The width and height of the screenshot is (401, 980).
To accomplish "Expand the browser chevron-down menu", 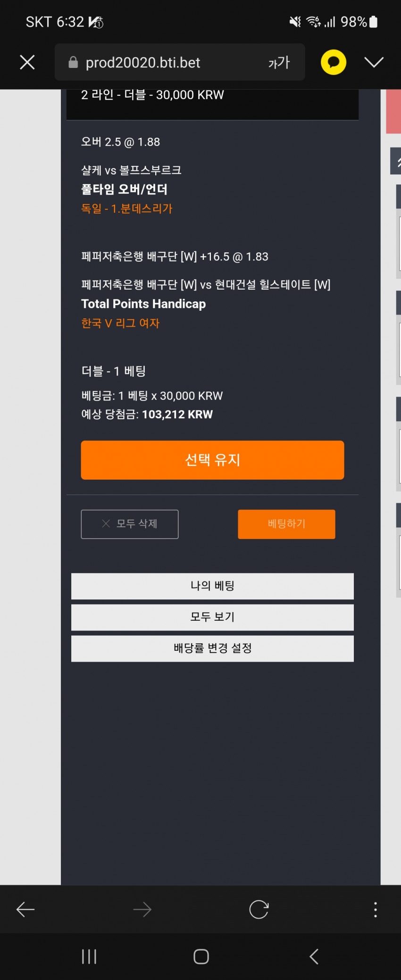I will click(374, 62).
